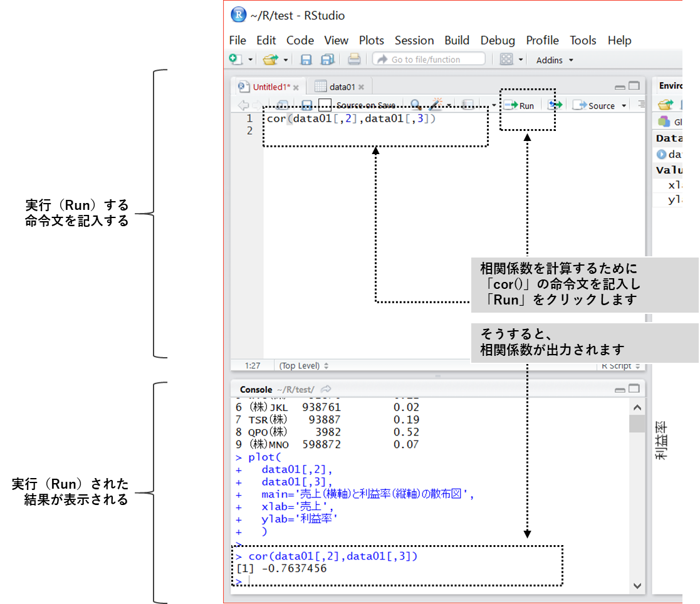Screen dimensions: 700x604
Task: Open the Find/Replace magnifier in editor
Action: coord(415,105)
